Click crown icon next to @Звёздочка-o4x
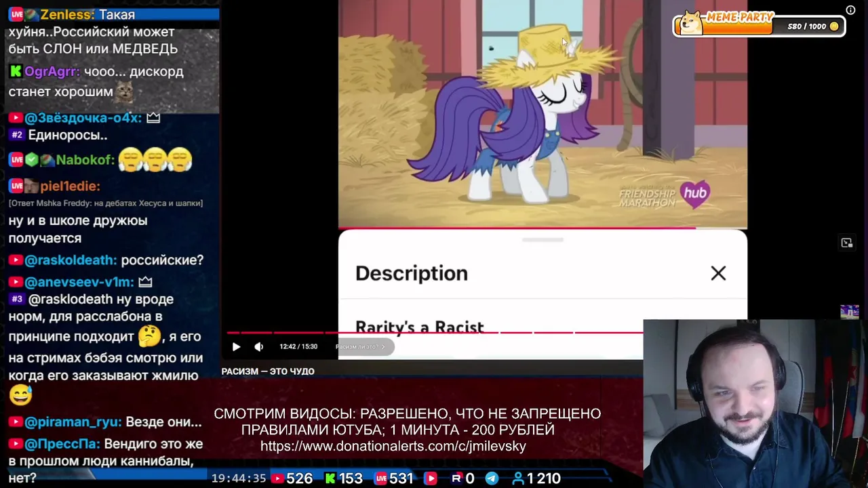Screen dimensions: 868x488 click(x=153, y=118)
